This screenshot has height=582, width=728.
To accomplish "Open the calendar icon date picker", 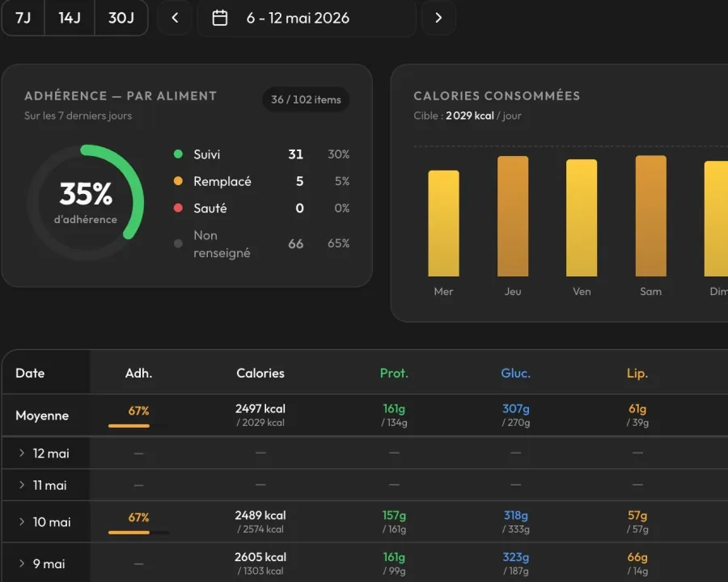I will click(219, 18).
